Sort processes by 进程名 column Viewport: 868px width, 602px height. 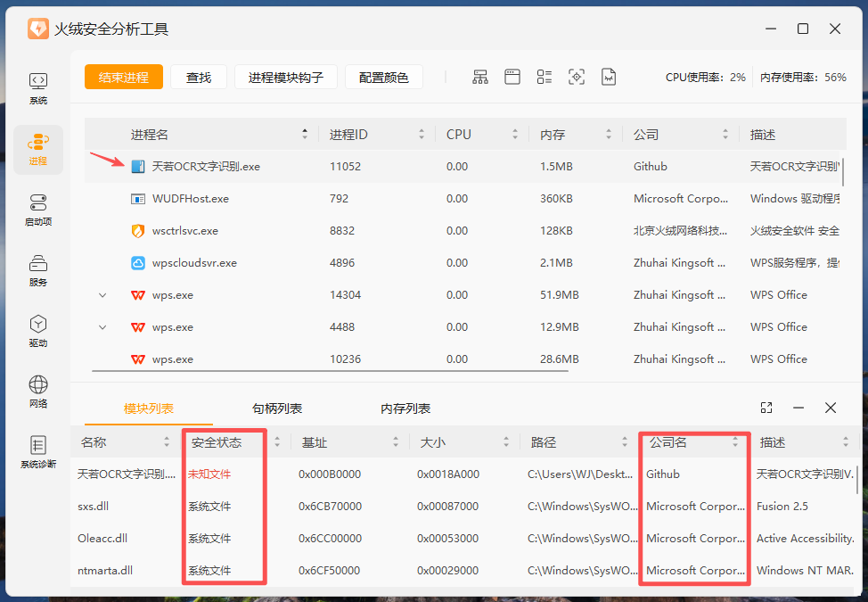(305, 134)
